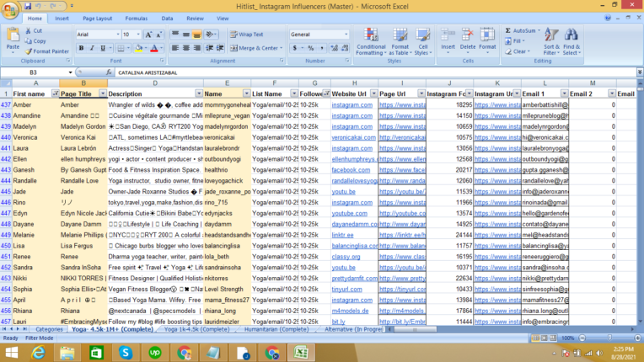The image size is (644, 362).
Task: Click the formula bar showing CATALINA ARISTIZABAL
Action: click(376, 72)
